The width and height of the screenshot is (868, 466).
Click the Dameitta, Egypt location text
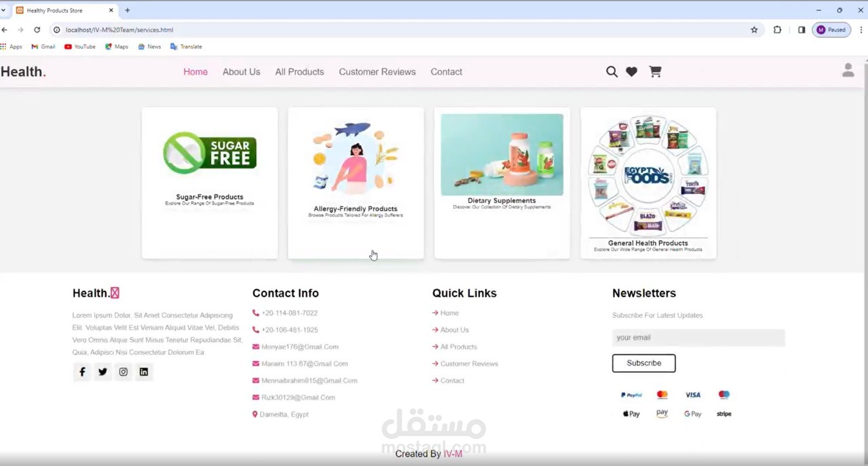click(x=284, y=414)
